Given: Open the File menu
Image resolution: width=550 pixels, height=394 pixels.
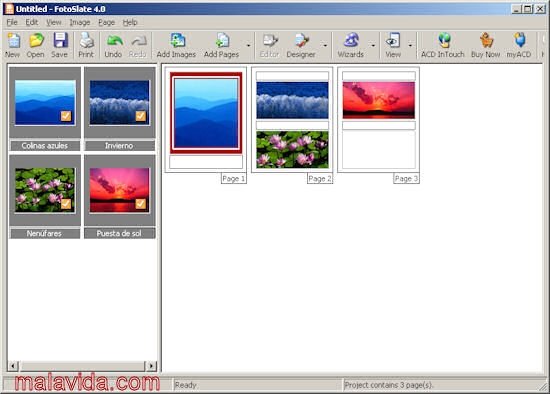Looking at the screenshot, I should tap(12, 22).
